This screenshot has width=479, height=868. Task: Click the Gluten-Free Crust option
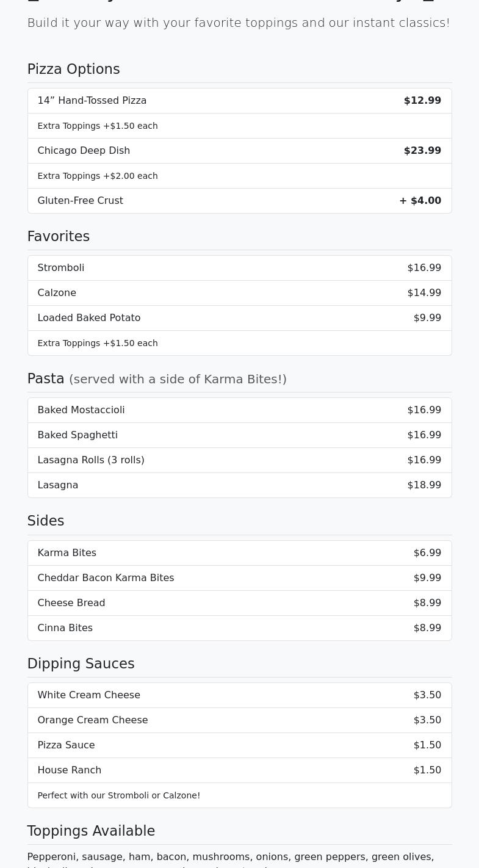[80, 201]
